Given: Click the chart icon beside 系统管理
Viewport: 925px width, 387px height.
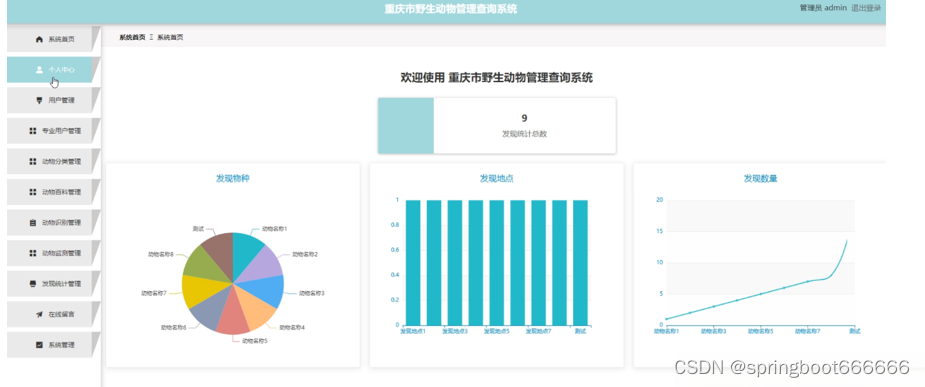Looking at the screenshot, I should click(40, 345).
